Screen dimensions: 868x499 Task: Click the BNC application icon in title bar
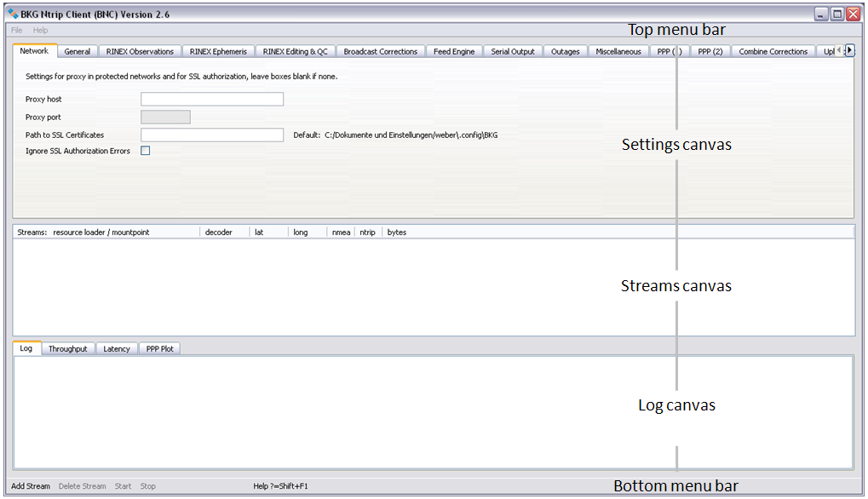(x=13, y=14)
